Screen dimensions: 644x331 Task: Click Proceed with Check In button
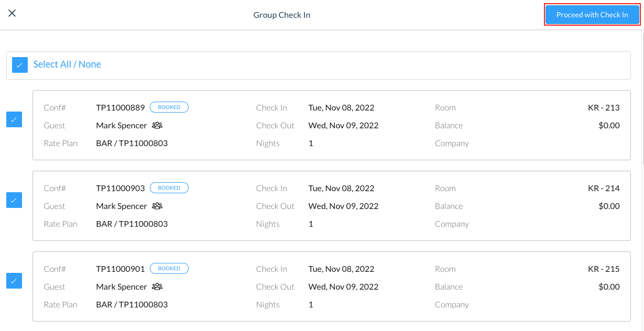[592, 15]
